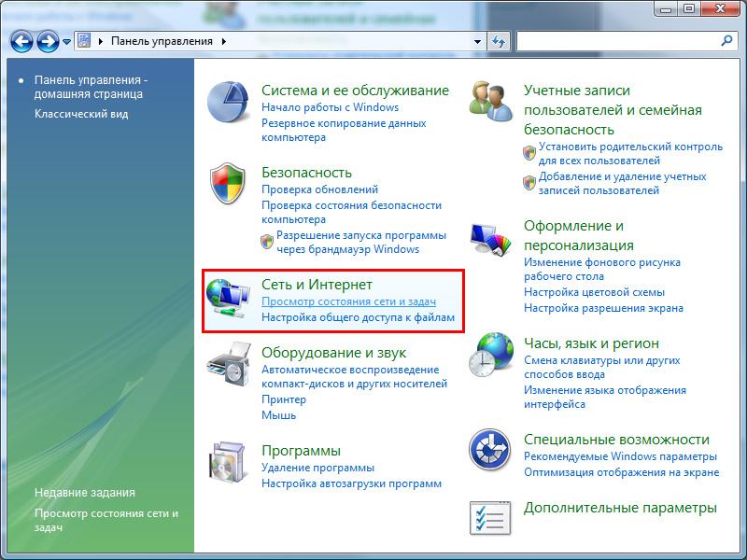Viewport: 747px width, 560px height.
Task: Click 'Начало работы с Windows'
Action: [x=330, y=107]
